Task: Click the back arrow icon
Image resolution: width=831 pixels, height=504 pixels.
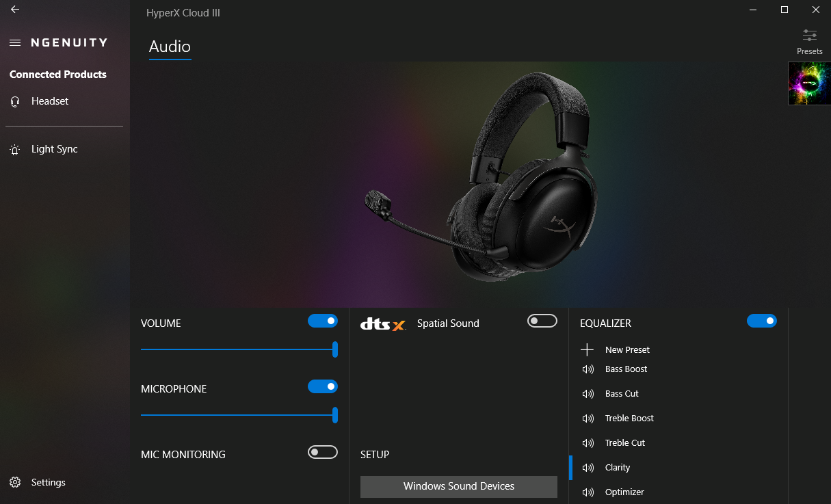Action: tap(15, 10)
